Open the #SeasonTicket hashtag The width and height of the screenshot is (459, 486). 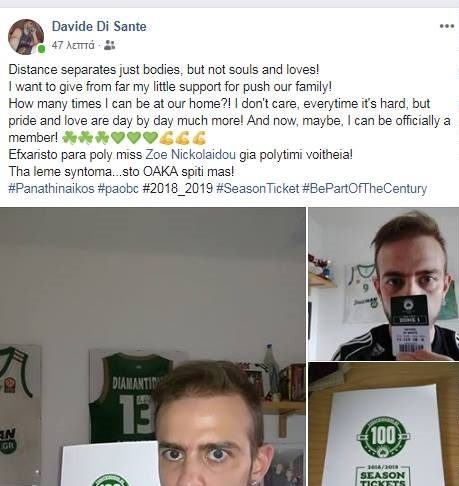258,189
